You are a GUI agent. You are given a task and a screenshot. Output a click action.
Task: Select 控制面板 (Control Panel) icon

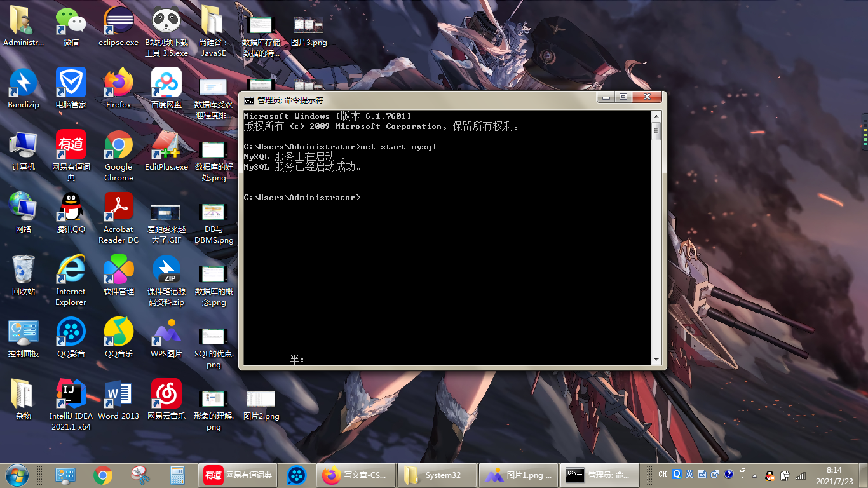(x=24, y=338)
